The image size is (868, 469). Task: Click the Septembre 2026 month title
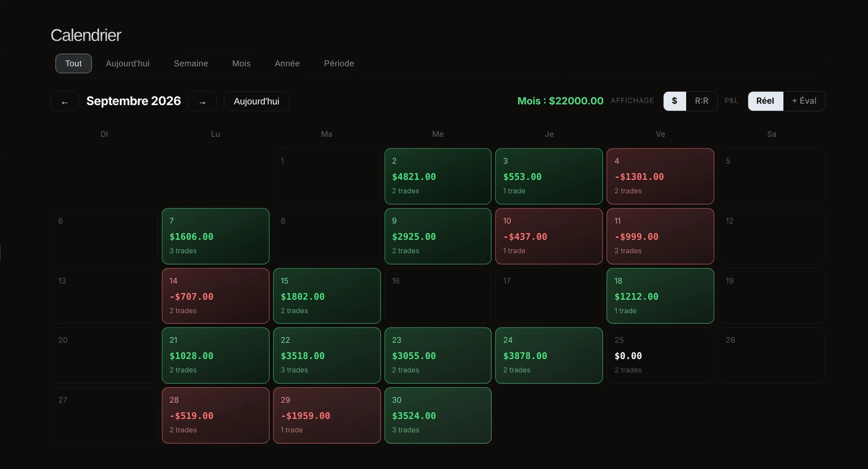(x=133, y=101)
